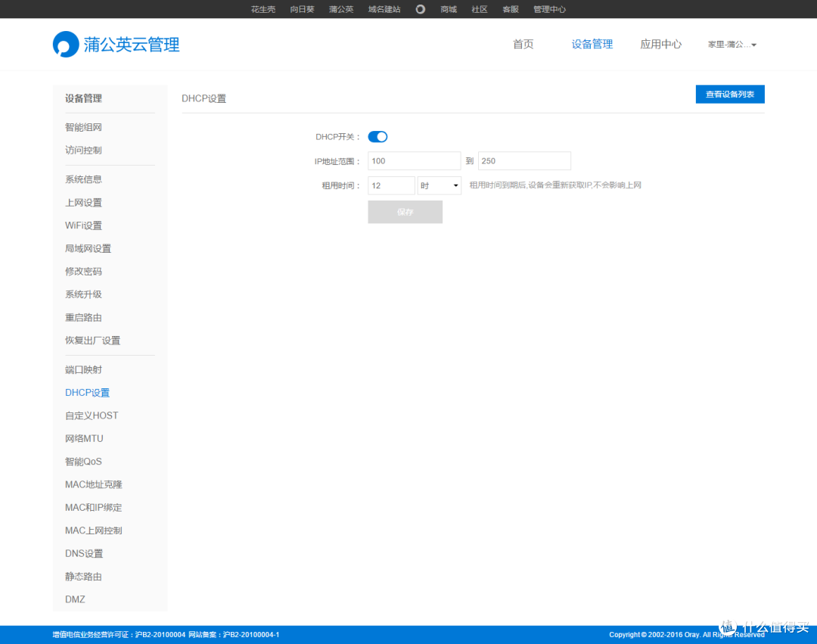Open 向日葵 in the top bar
Screen dimensions: 817x644
click(x=302, y=9)
